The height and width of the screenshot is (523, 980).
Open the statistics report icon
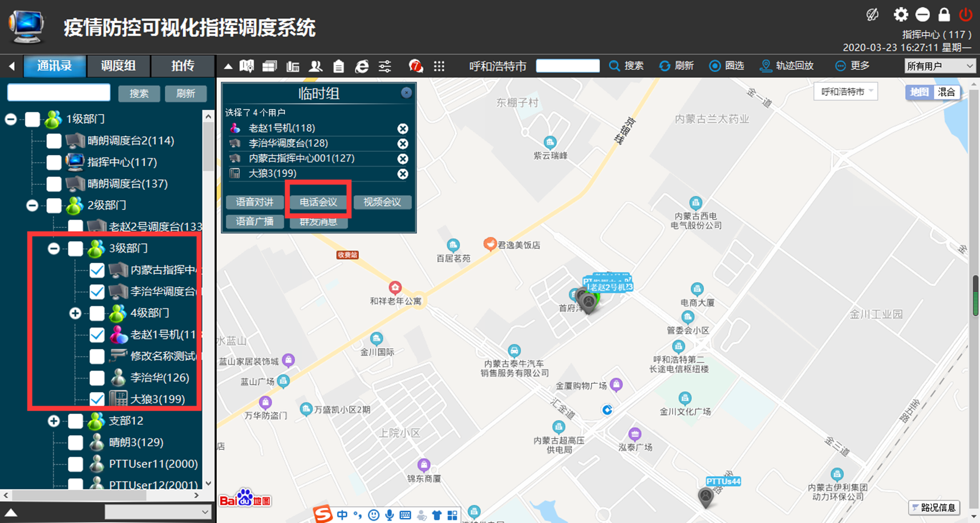pyautogui.click(x=293, y=66)
